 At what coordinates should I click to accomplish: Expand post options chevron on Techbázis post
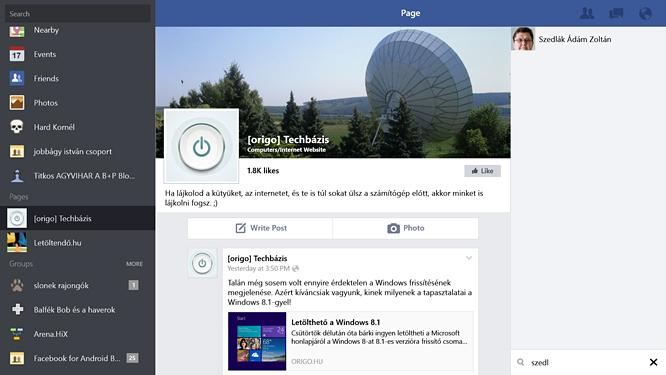tap(469, 258)
